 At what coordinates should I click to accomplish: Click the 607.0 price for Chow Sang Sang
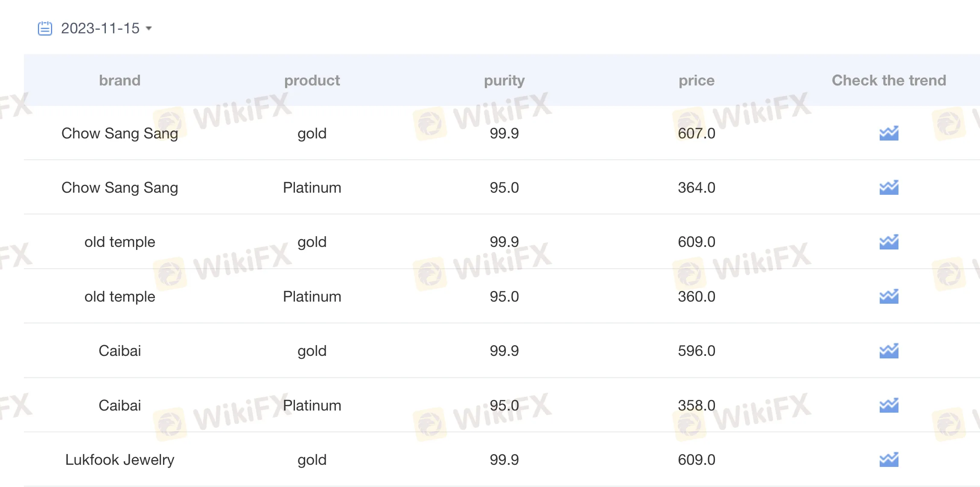pyautogui.click(x=697, y=133)
